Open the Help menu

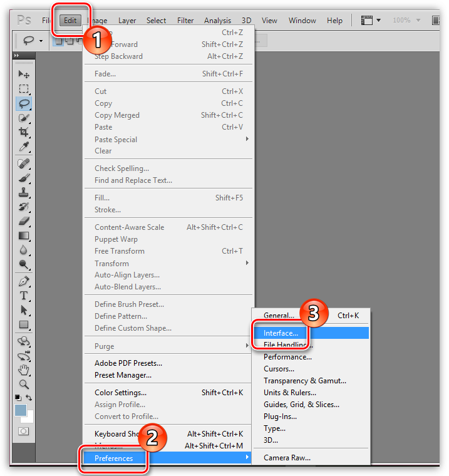pos(334,20)
